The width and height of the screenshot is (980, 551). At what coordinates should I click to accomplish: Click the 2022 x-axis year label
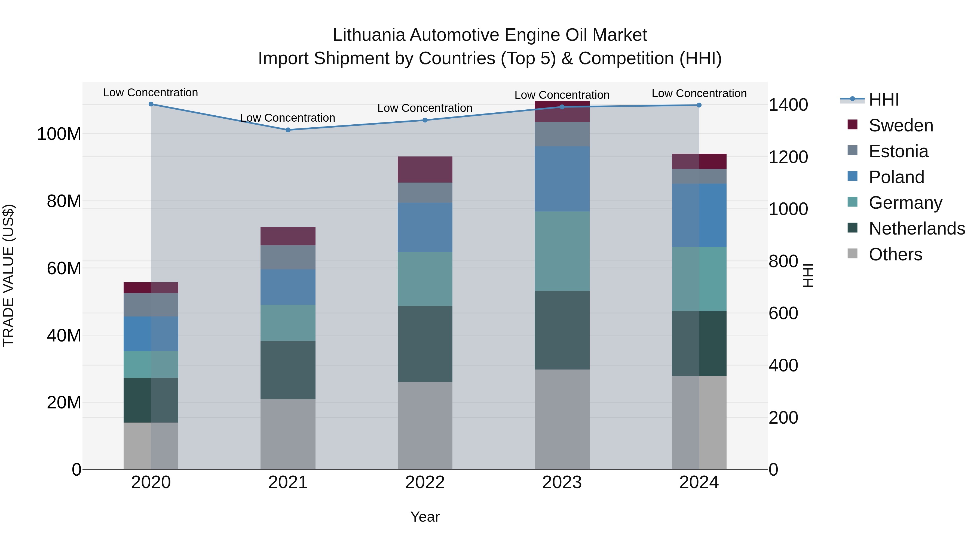point(425,482)
